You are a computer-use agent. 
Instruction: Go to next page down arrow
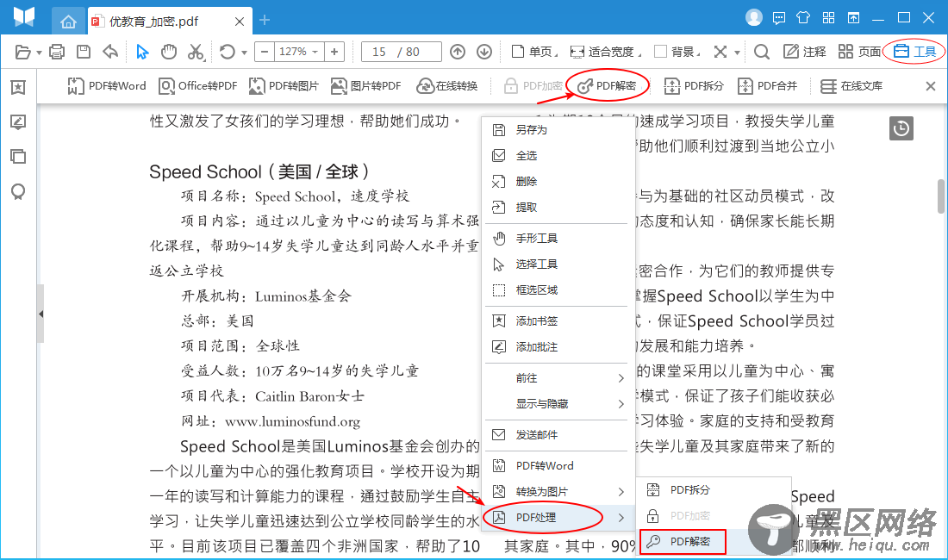[484, 52]
